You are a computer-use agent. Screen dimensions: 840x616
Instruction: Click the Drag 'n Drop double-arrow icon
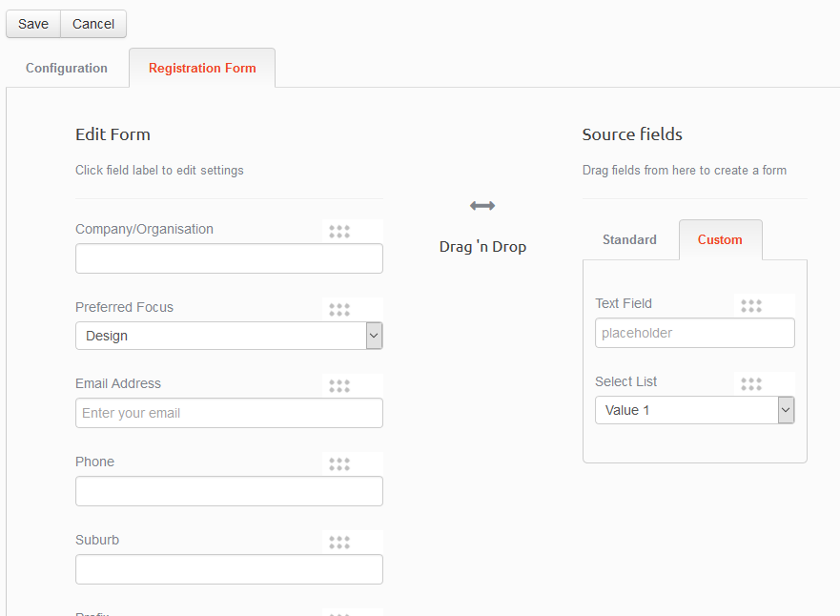pos(482,206)
